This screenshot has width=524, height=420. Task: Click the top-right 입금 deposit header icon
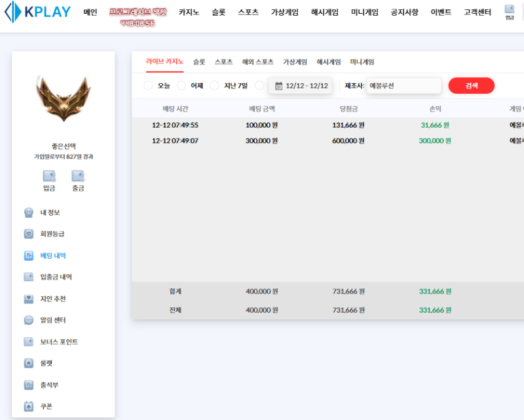point(509,11)
